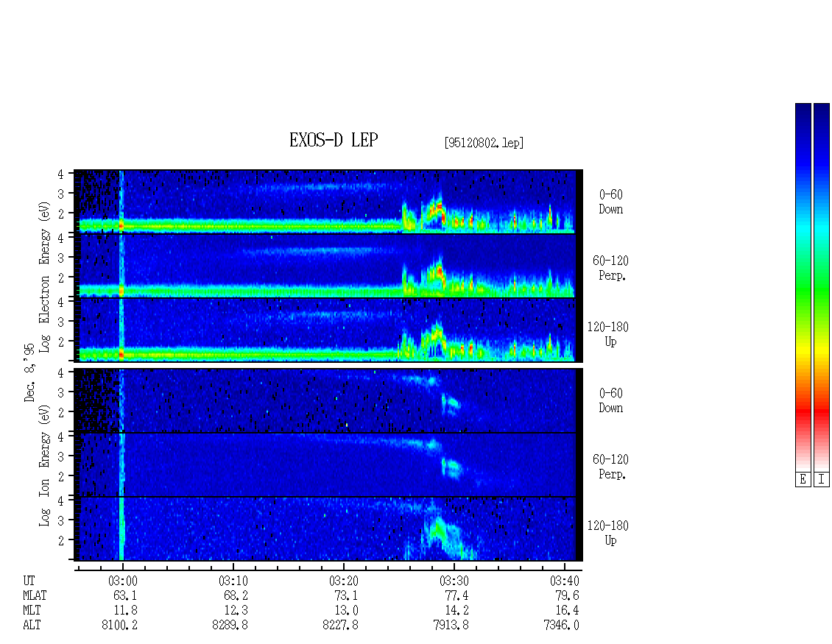Click the MLAT value 79.6
Viewport: 832px width, 644px height.
click(567, 595)
